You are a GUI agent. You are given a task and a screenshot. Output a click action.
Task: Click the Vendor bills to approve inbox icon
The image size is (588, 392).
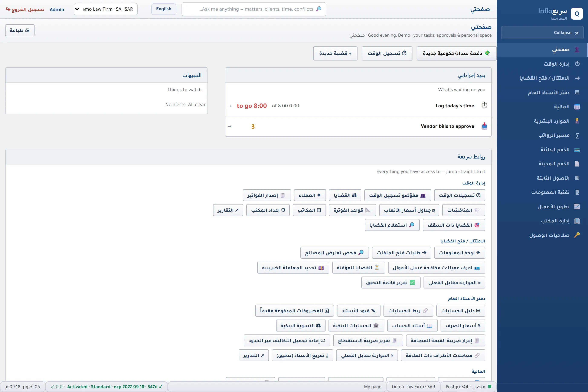coord(484,126)
